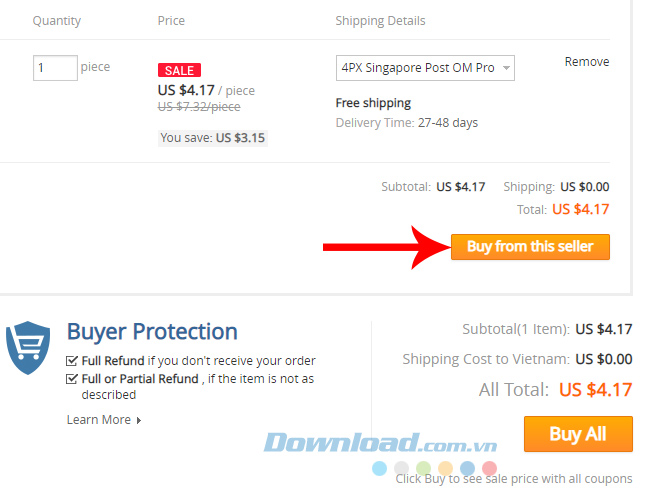Click the pink loading dot
This screenshot has width=646, height=496.
click(490, 468)
